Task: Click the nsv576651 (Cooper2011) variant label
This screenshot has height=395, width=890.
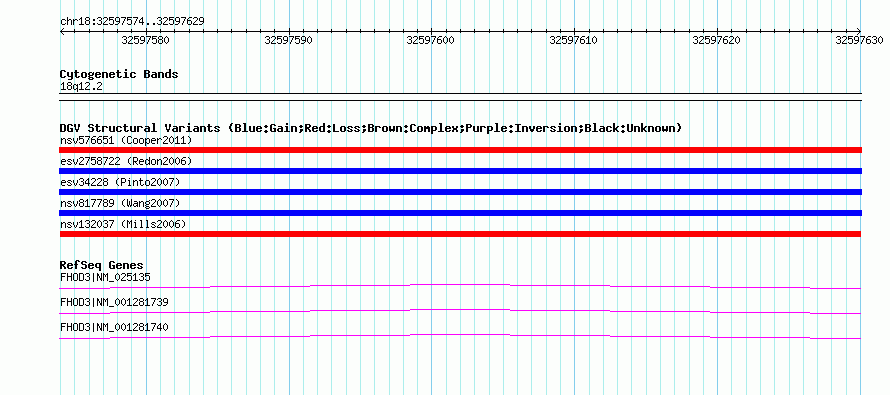Action: (126, 140)
